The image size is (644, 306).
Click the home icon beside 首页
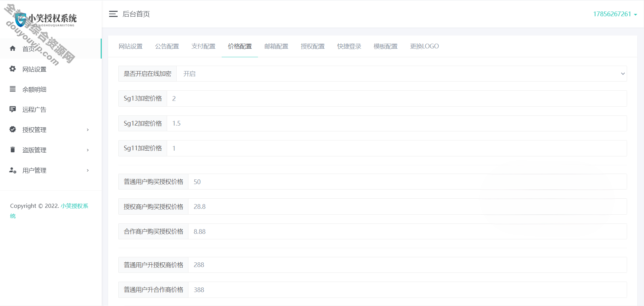(13, 48)
